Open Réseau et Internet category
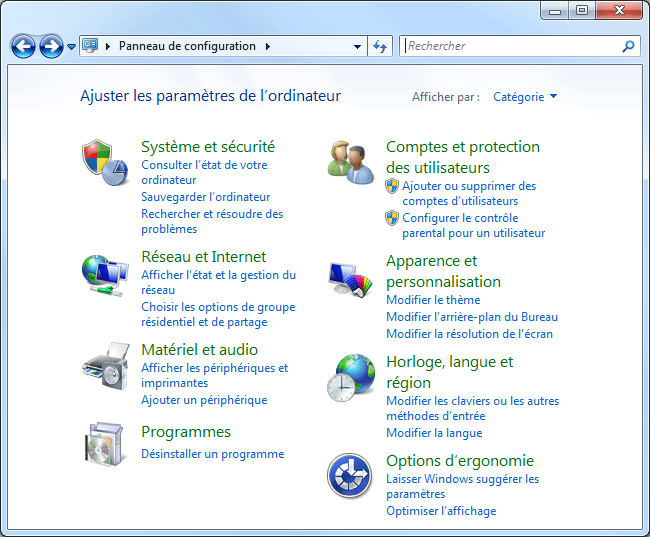 (204, 257)
